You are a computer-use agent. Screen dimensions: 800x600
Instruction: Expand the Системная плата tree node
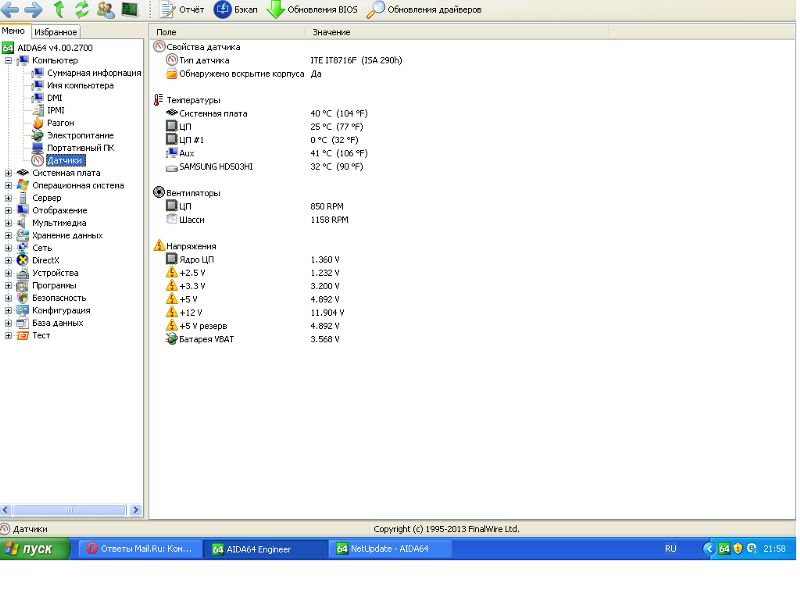(8, 173)
